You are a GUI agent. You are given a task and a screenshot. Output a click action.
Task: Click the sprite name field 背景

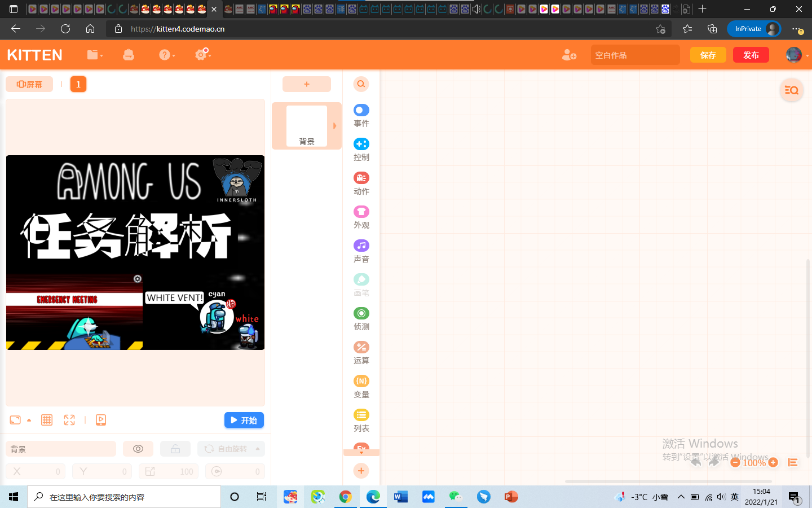click(61, 449)
